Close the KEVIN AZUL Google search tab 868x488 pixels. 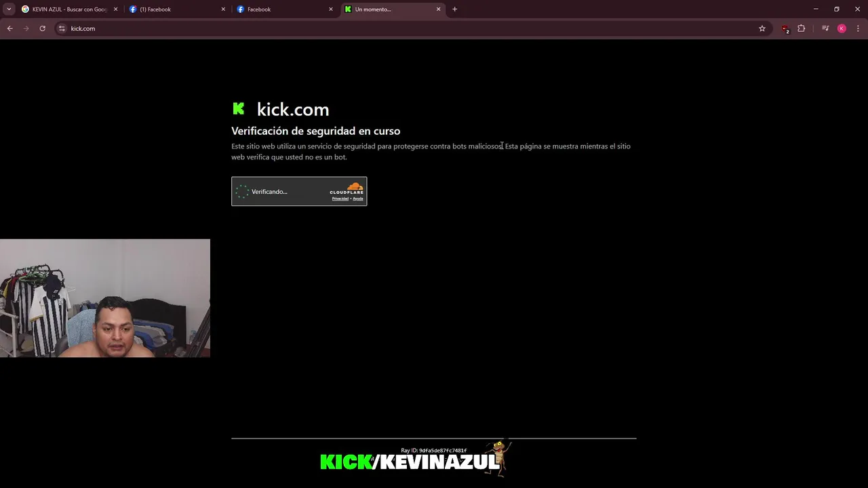pos(115,9)
